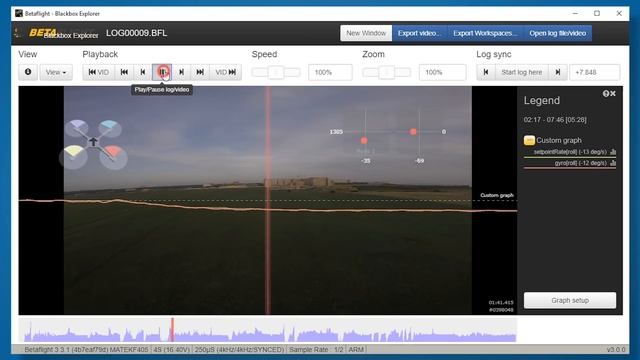Toggle Play/Pause log/video button

pyautogui.click(x=162, y=72)
